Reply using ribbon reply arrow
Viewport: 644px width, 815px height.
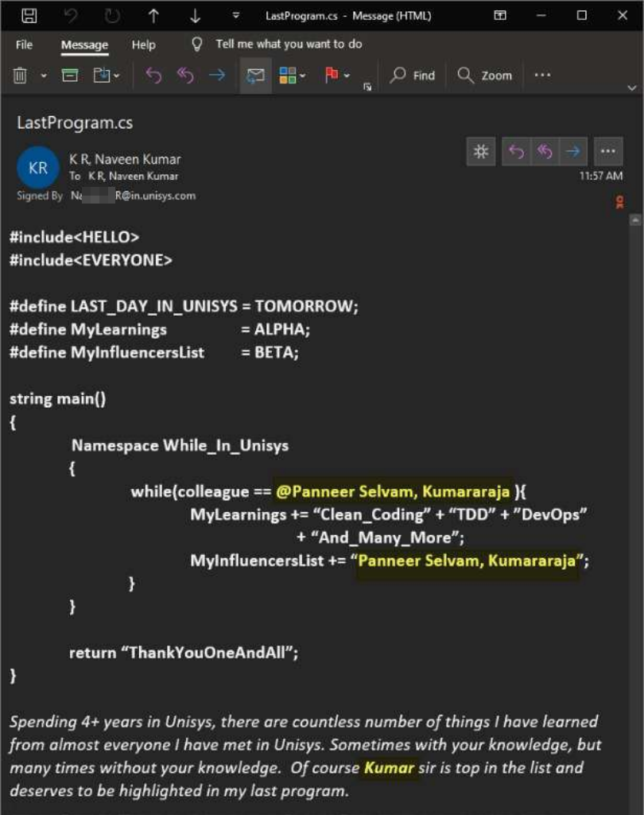153,76
